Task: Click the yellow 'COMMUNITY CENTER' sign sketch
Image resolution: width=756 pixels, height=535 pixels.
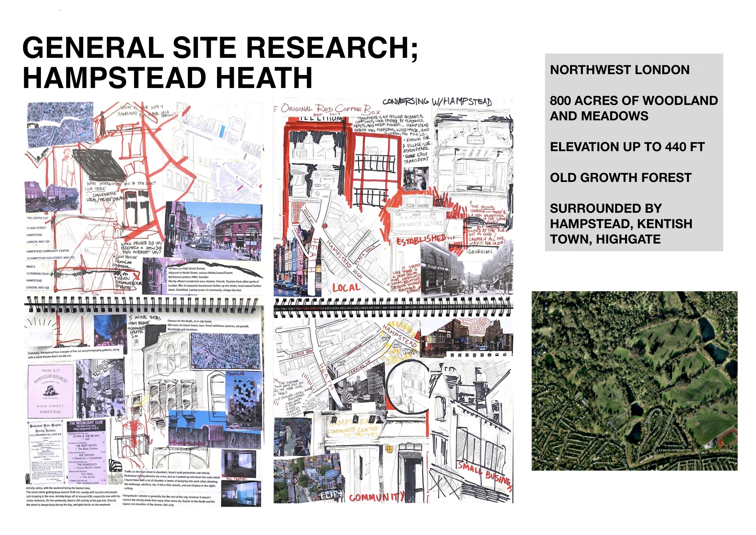Action: tap(353, 428)
